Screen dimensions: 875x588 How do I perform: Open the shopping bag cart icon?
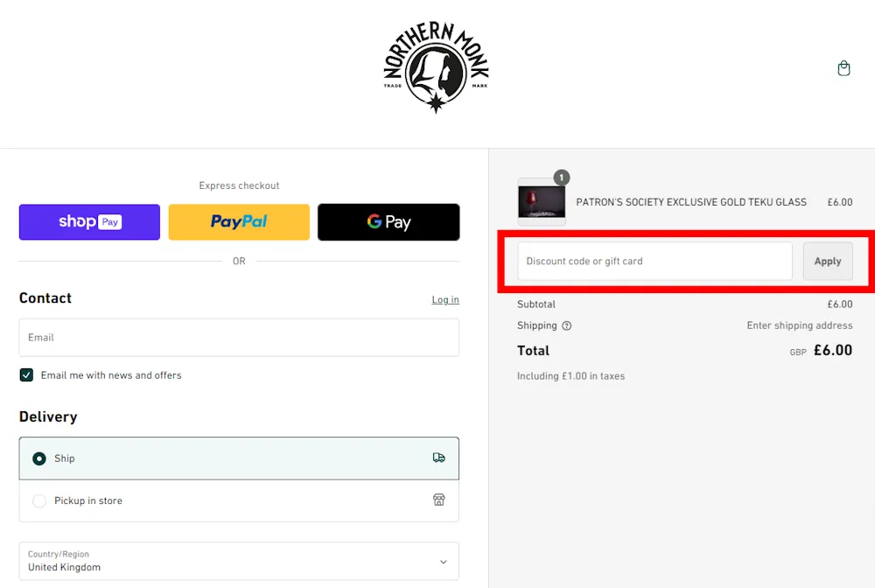[x=843, y=68]
